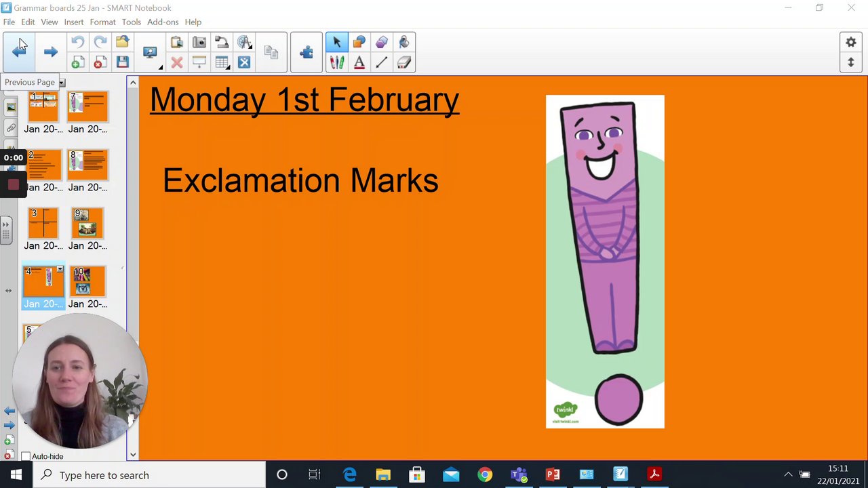Toggle the Auto-hide checkbox

26,456
